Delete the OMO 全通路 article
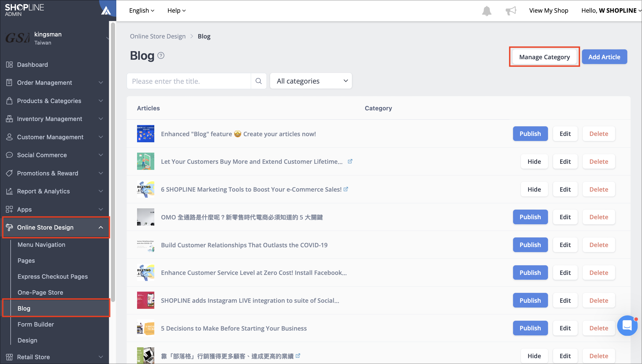Image resolution: width=642 pixels, height=364 pixels. pyautogui.click(x=599, y=217)
